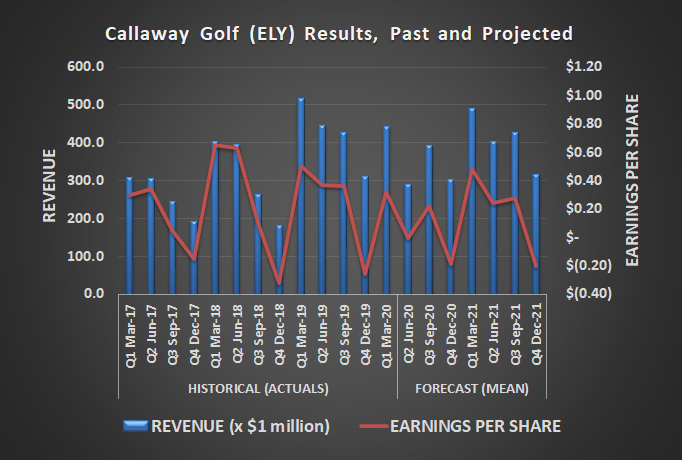This screenshot has width=682, height=460.
Task: Click the HISTORICAL (ACTUALS) category label
Action: coord(256,387)
